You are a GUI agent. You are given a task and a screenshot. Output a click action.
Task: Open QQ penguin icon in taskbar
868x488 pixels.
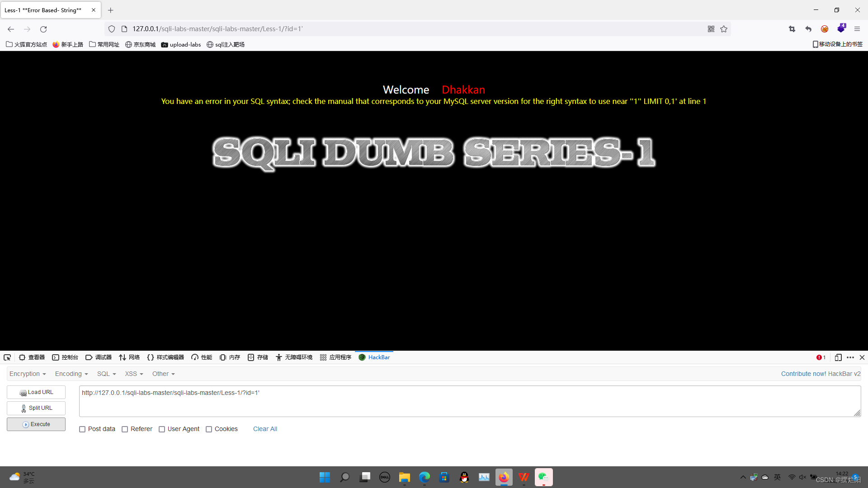[x=464, y=477]
